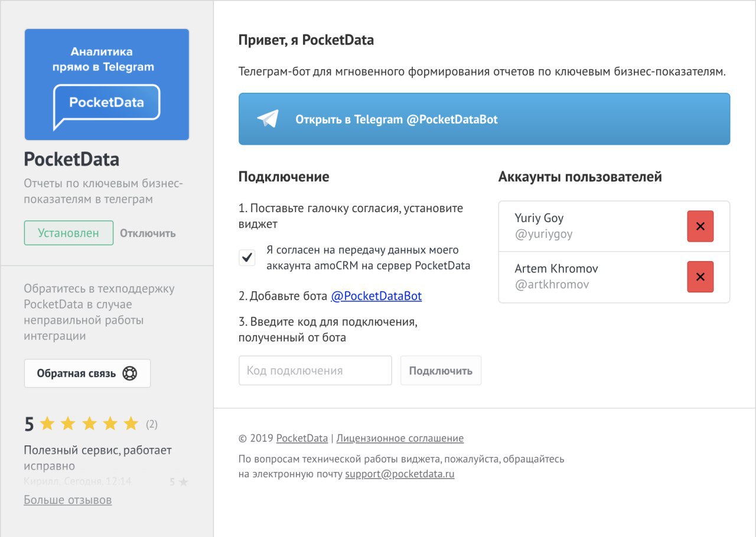Open the @PocketDataBot link

point(376,296)
